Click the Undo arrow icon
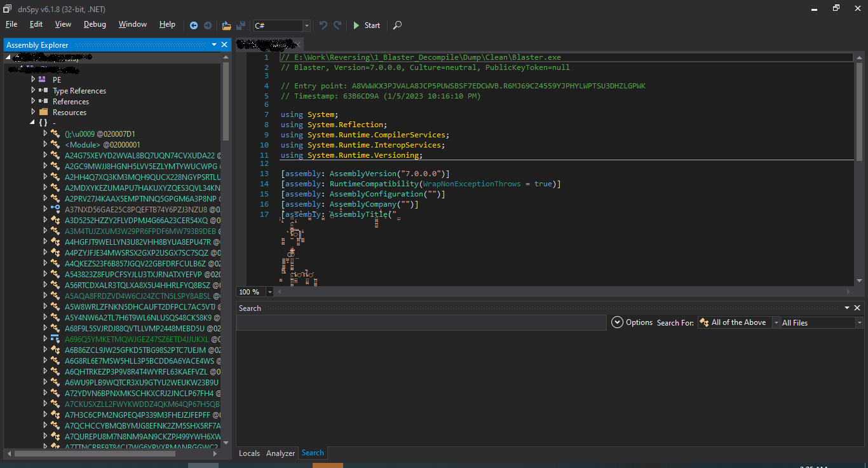Image resolution: width=868 pixels, height=468 pixels. pyautogui.click(x=323, y=25)
